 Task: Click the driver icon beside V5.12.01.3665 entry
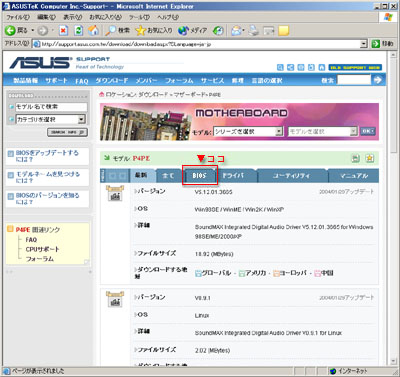[x=115, y=193]
